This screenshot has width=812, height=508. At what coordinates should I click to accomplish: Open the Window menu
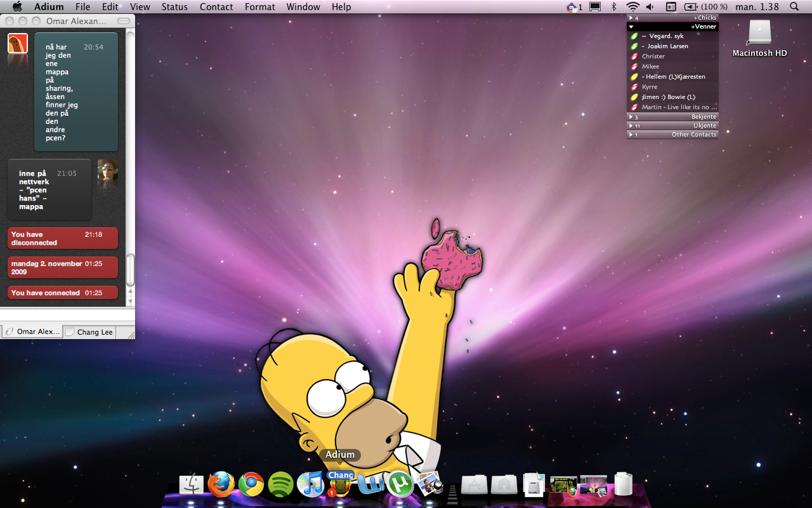[x=303, y=7]
